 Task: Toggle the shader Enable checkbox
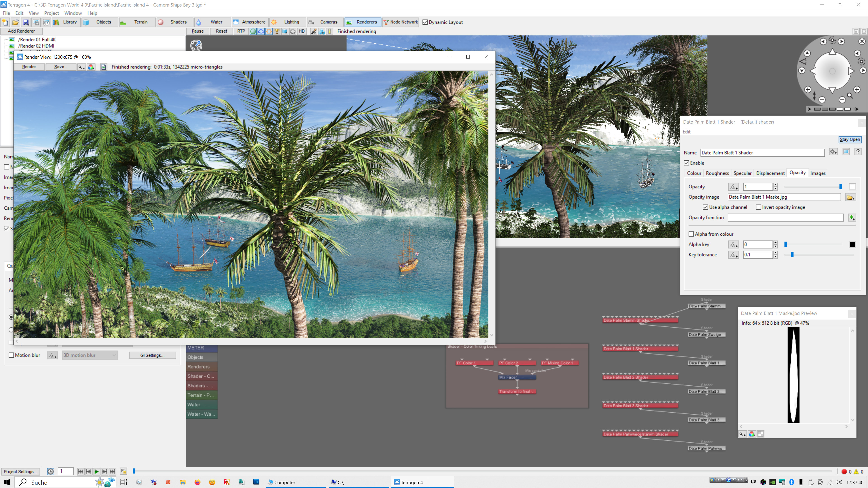click(x=686, y=163)
